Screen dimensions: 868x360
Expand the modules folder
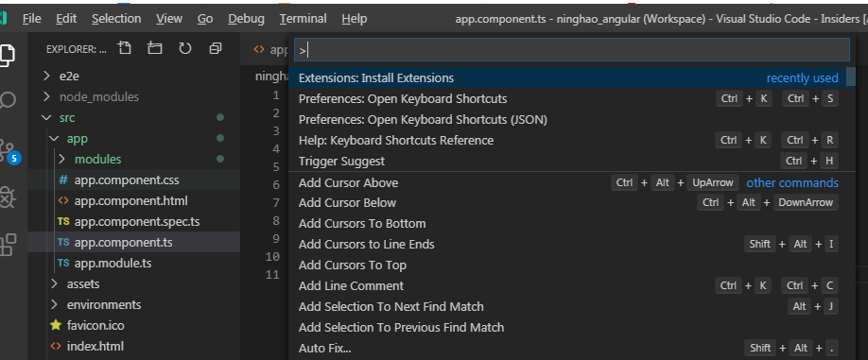coord(62,160)
